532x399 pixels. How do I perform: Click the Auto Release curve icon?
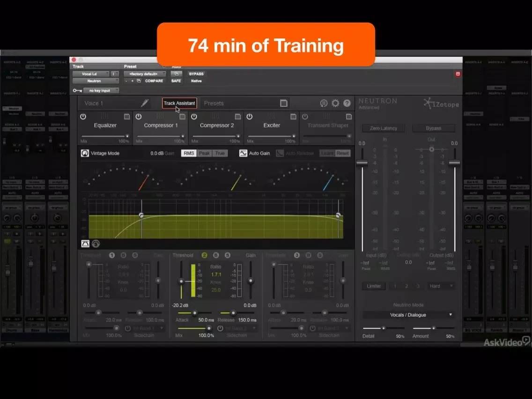tap(280, 153)
